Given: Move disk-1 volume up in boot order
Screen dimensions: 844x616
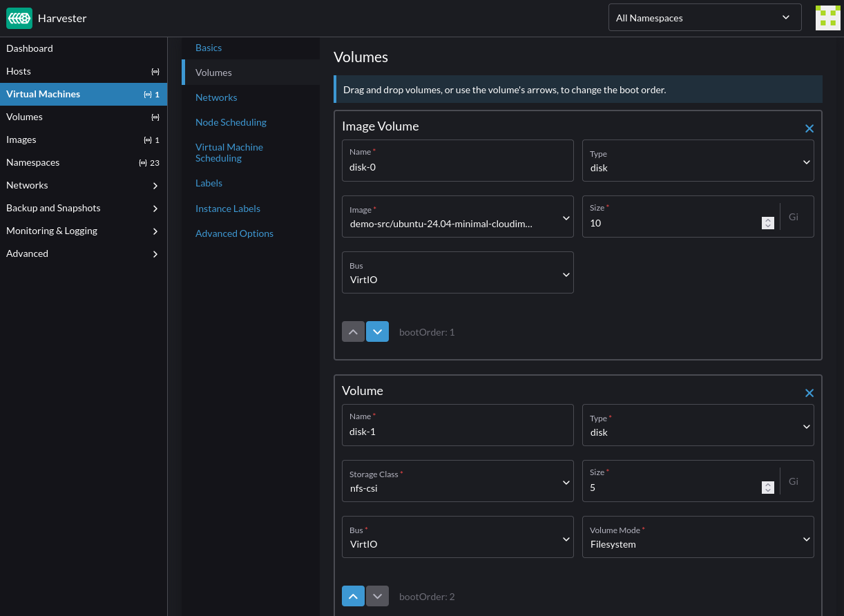Looking at the screenshot, I should 353,596.
